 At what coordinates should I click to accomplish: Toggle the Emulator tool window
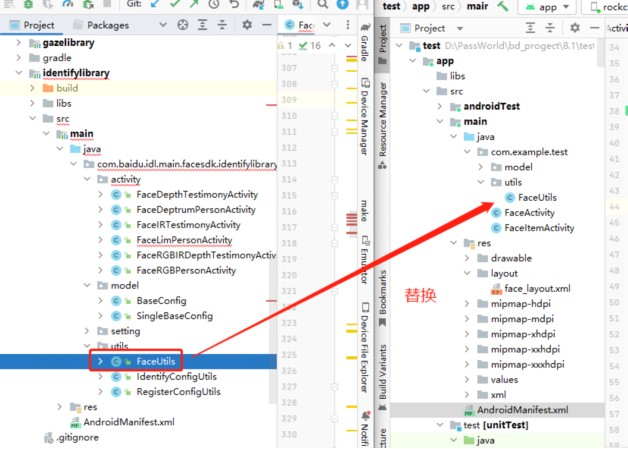[x=364, y=261]
